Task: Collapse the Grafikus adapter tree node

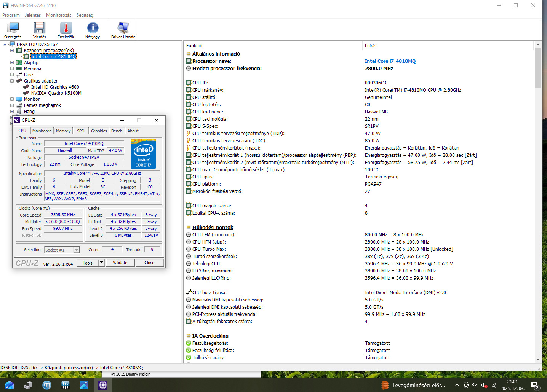Action: (12, 81)
